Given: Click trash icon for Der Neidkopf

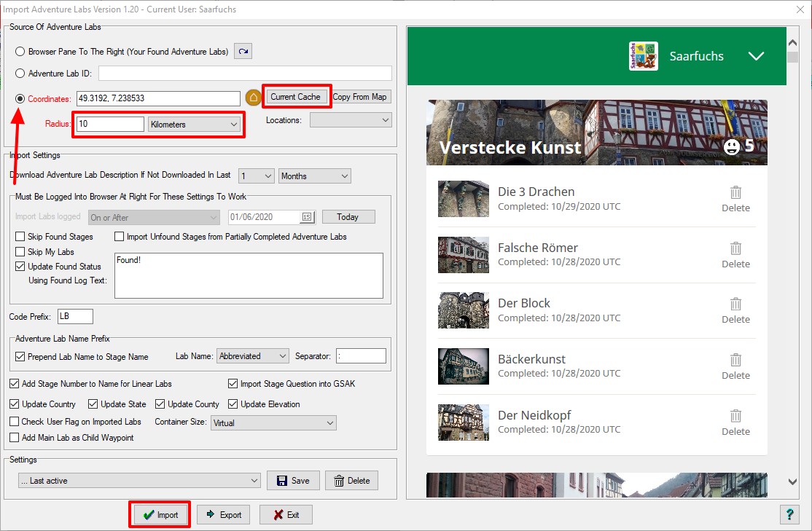Looking at the screenshot, I should point(735,416).
